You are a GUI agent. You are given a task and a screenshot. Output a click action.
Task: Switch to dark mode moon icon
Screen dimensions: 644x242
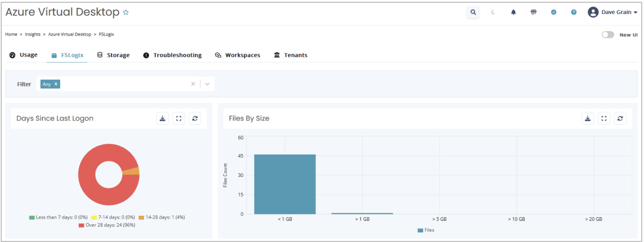pos(493,12)
